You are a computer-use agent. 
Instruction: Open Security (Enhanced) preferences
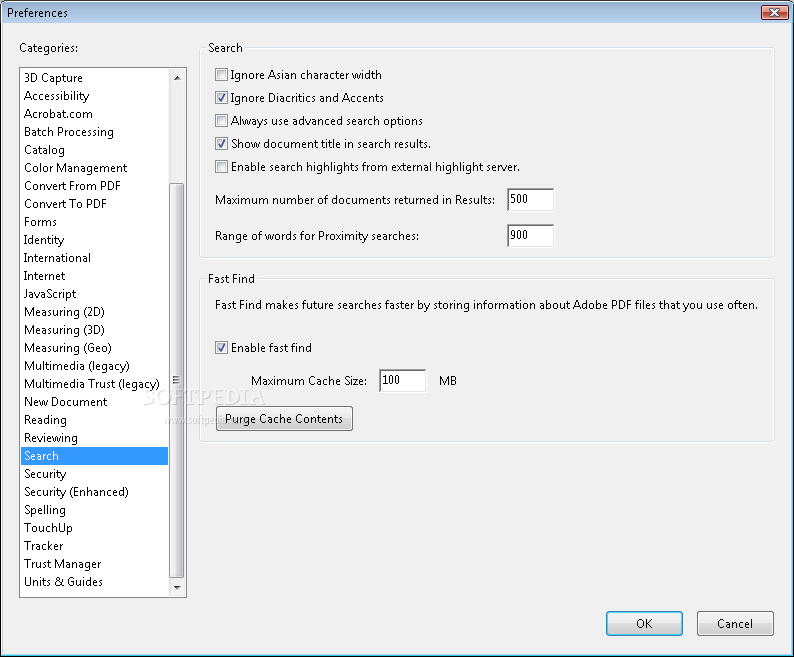pyautogui.click(x=94, y=492)
